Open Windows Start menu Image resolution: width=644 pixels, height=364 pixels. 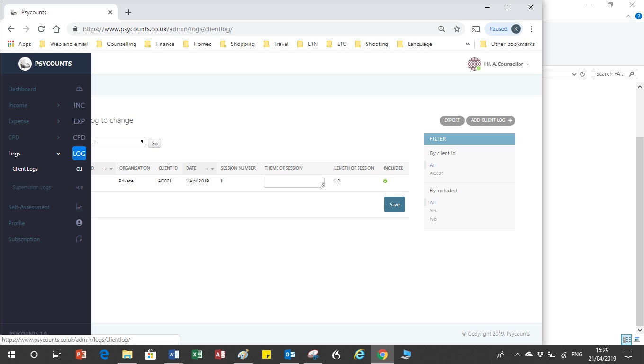[x=11, y=355]
